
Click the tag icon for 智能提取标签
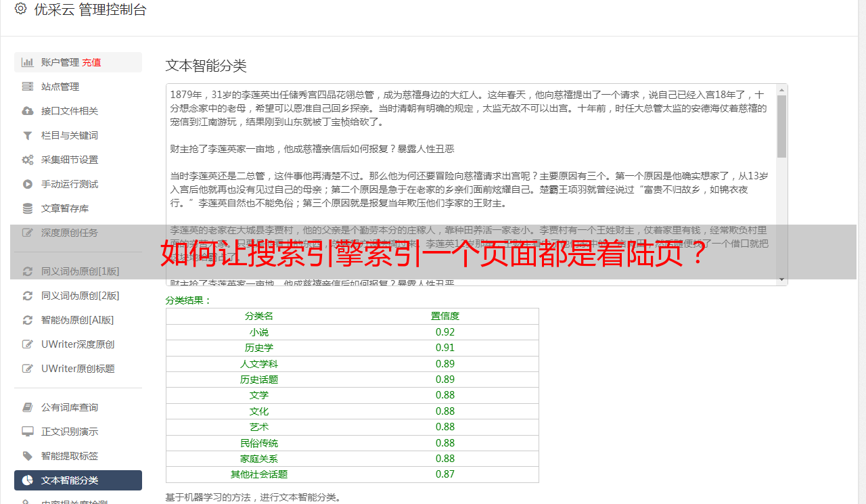click(28, 456)
